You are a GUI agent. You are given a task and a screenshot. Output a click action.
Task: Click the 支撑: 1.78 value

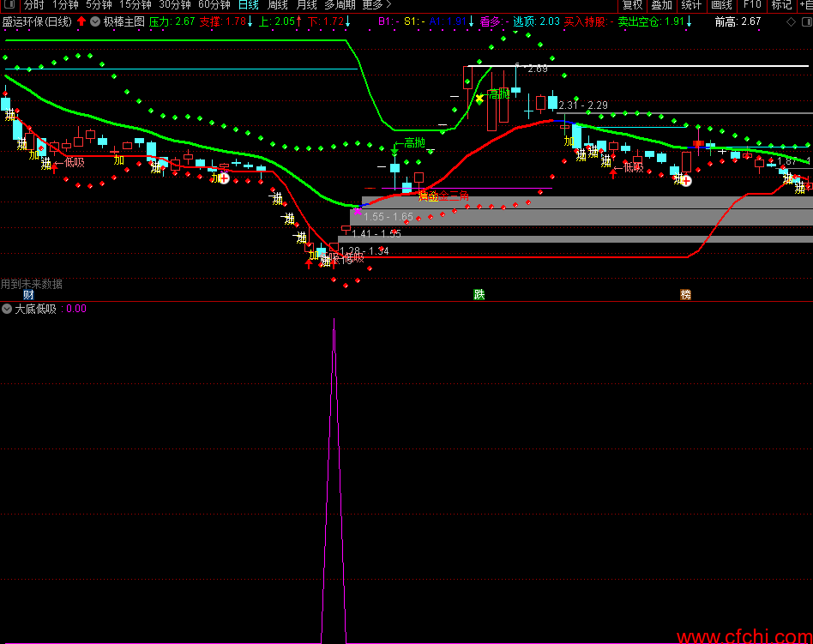pyautogui.click(x=222, y=21)
